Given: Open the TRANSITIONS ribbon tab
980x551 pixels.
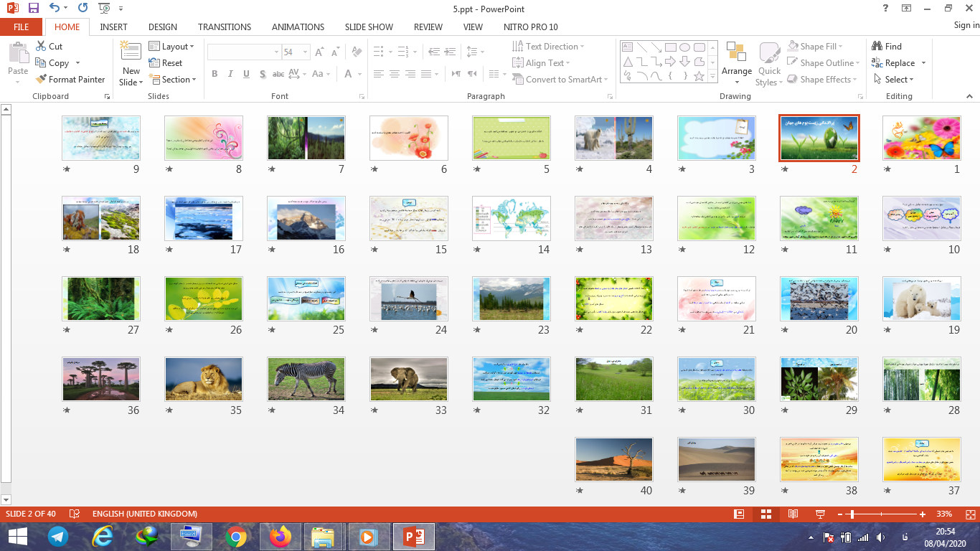Looking at the screenshot, I should [x=225, y=27].
